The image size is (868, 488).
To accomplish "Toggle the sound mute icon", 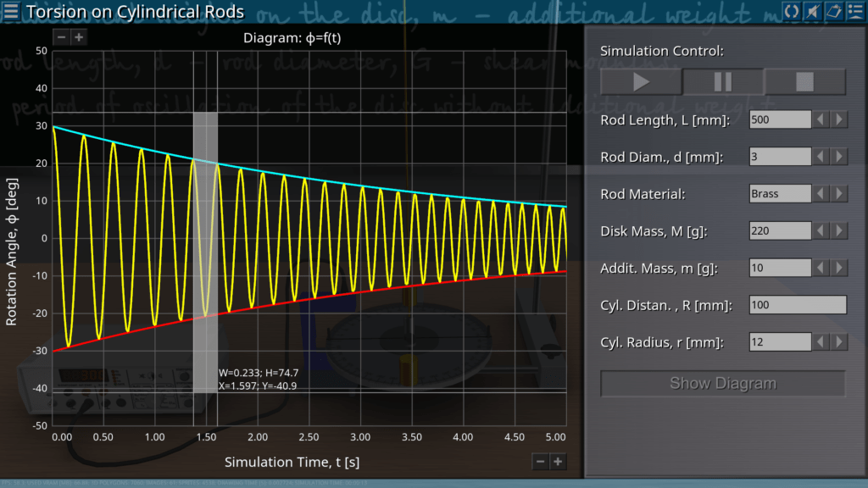I will [812, 11].
